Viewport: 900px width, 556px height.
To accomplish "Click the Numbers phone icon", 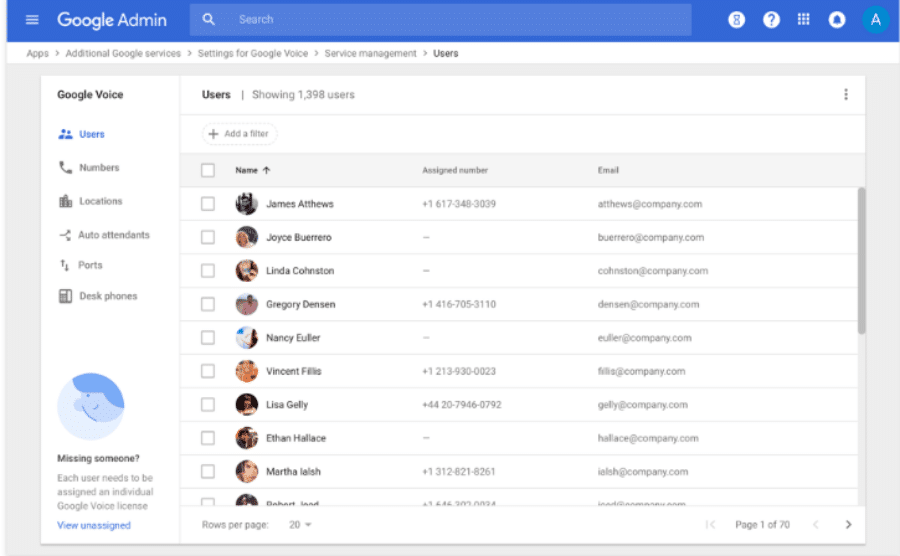I will 65,168.
